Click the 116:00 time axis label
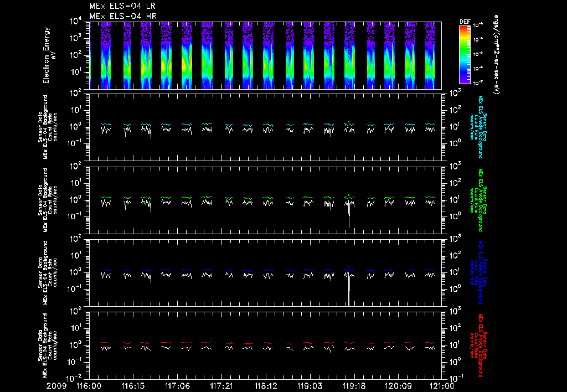The height and width of the screenshot is (392, 567). click(89, 386)
